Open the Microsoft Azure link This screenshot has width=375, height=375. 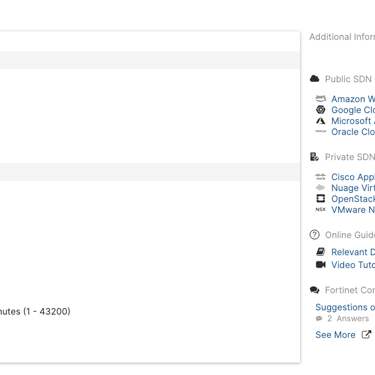(353, 121)
